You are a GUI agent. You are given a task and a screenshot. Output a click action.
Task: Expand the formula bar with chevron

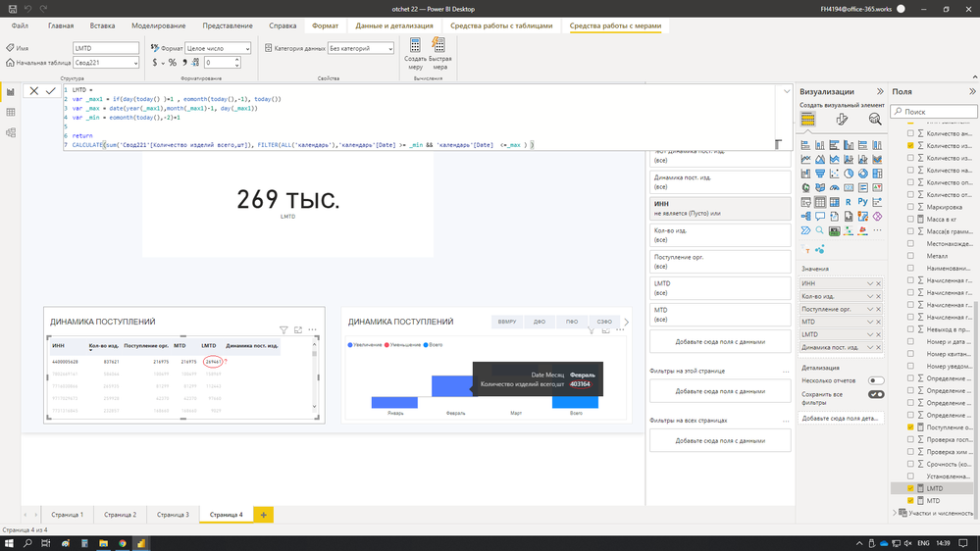pos(786,91)
